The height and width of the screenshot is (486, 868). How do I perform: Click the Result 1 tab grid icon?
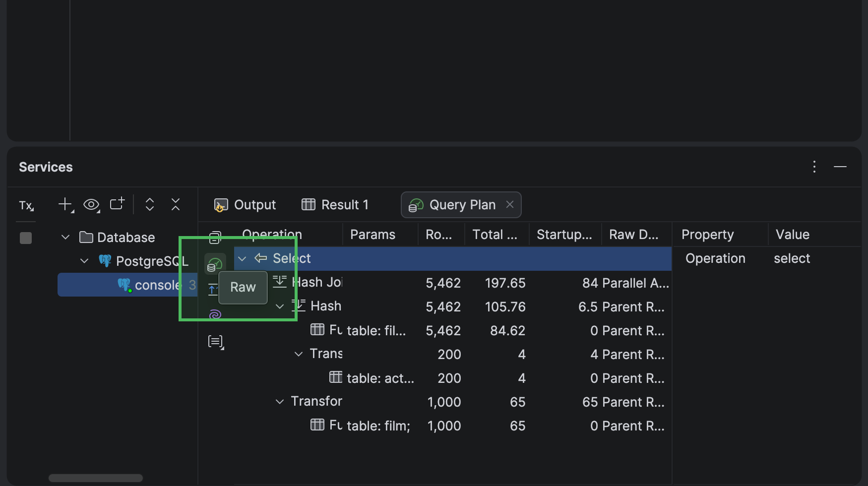(x=309, y=204)
